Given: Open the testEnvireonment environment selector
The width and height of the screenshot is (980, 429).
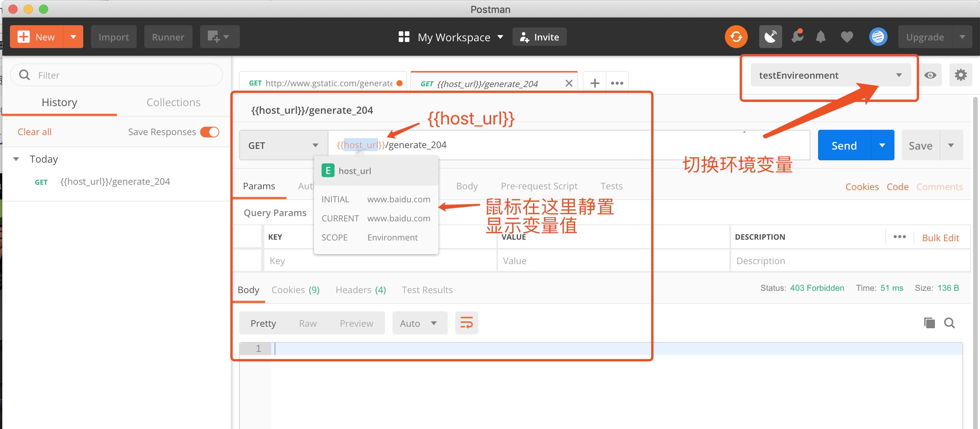Looking at the screenshot, I should (x=830, y=75).
